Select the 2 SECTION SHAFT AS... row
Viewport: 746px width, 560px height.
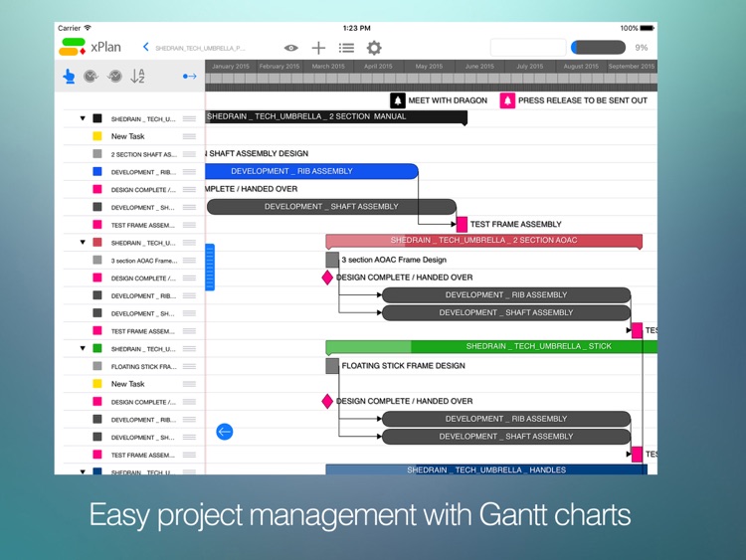click(x=130, y=154)
